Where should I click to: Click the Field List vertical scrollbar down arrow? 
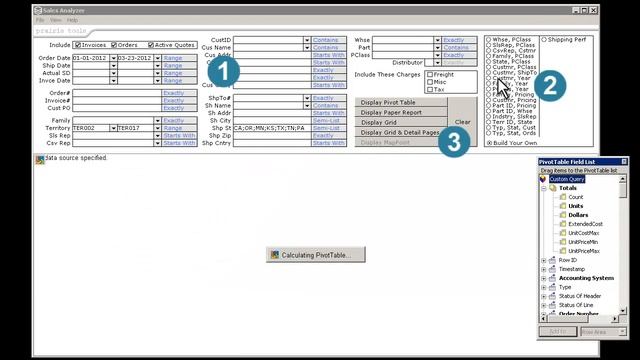622,311
